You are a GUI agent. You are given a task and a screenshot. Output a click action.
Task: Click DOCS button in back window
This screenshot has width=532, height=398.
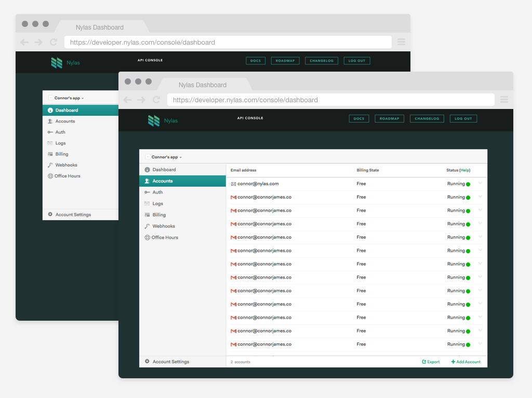[x=256, y=61]
